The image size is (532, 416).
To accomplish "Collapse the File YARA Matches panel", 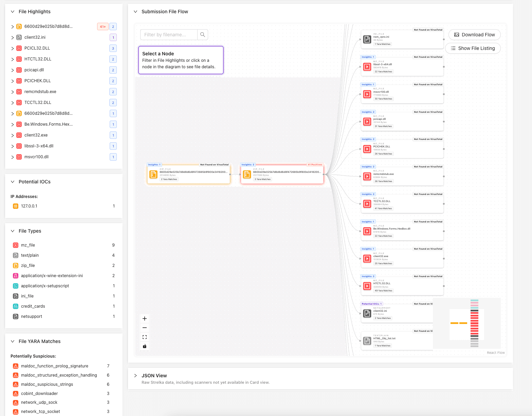I will [13, 341].
